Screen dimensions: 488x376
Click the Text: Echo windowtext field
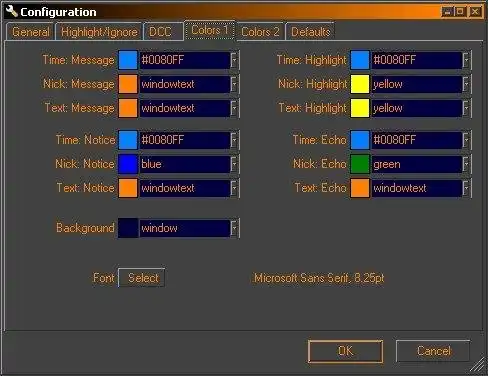coord(417,188)
